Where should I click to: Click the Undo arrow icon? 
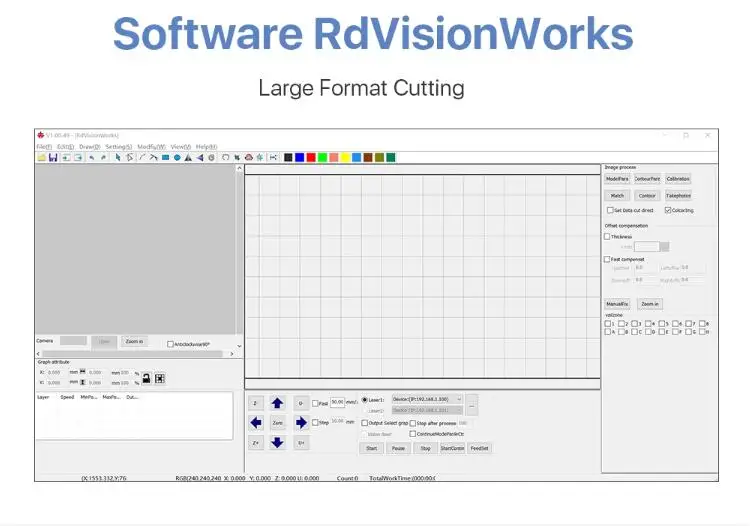click(x=91, y=157)
